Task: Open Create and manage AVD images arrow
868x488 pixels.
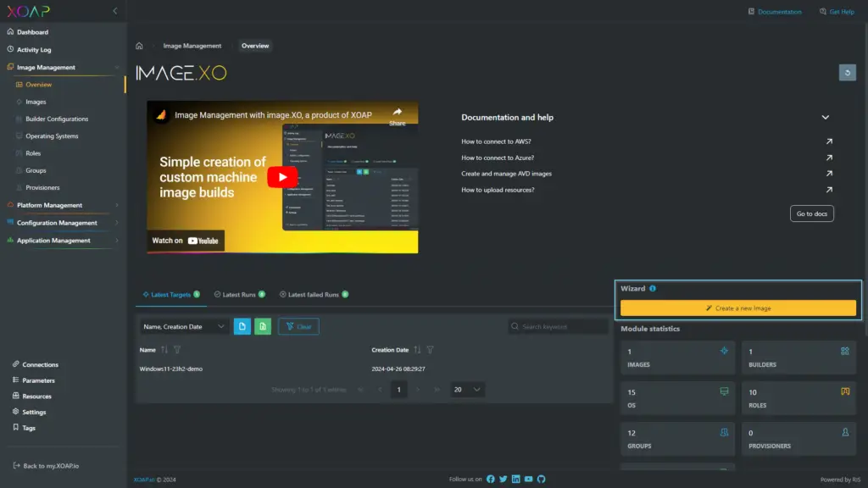Action: pyautogui.click(x=829, y=174)
